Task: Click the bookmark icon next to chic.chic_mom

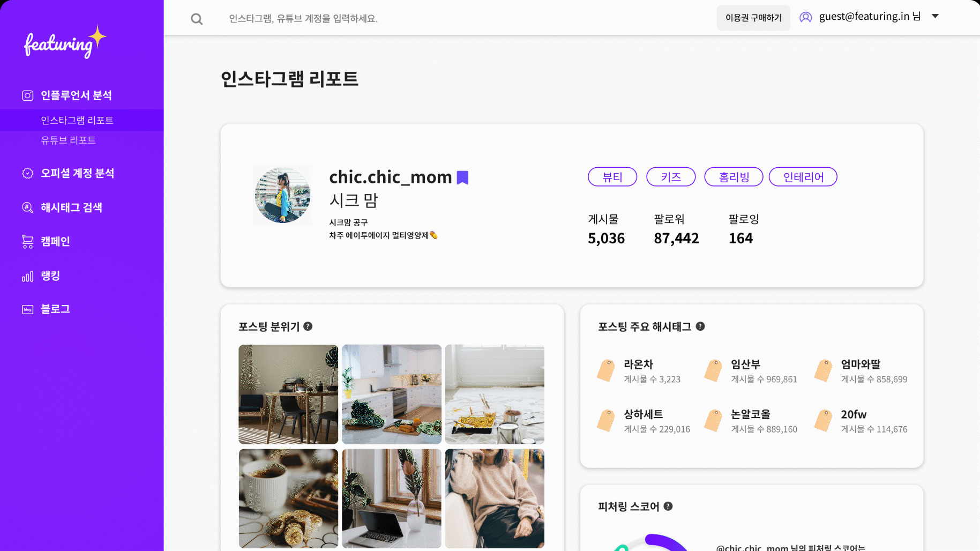Action: pos(462,177)
